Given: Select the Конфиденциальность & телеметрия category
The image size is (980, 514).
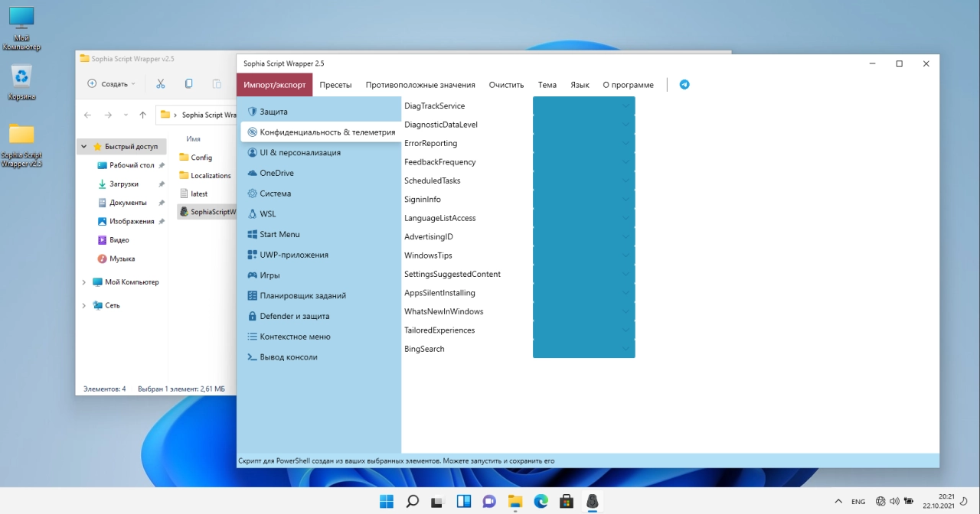Looking at the screenshot, I should pyautogui.click(x=320, y=132).
